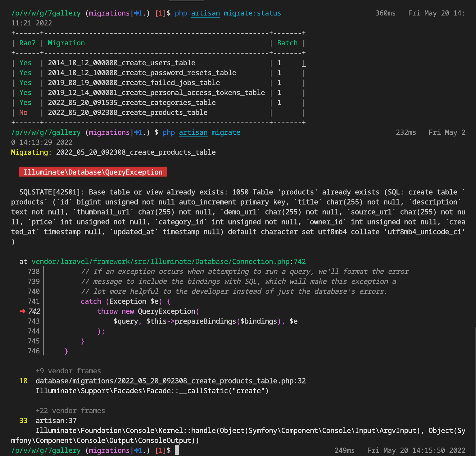Click the terminal scrollbar on the right edge

(x=475, y=392)
